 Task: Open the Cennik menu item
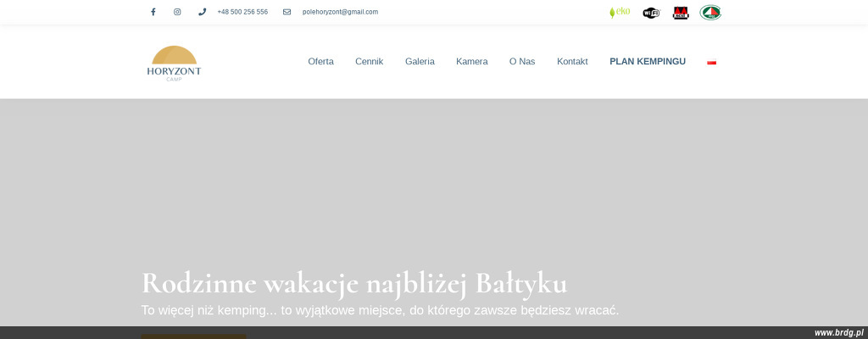click(x=369, y=62)
